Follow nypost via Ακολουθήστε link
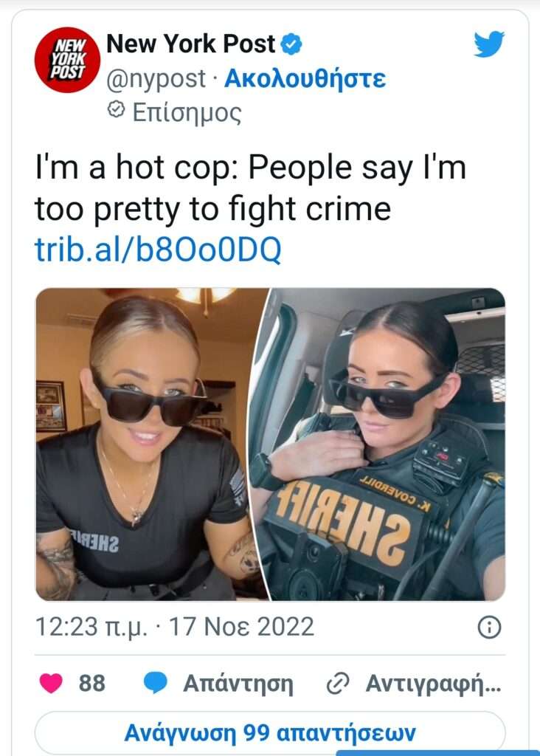This screenshot has width=540, height=756. [x=305, y=78]
